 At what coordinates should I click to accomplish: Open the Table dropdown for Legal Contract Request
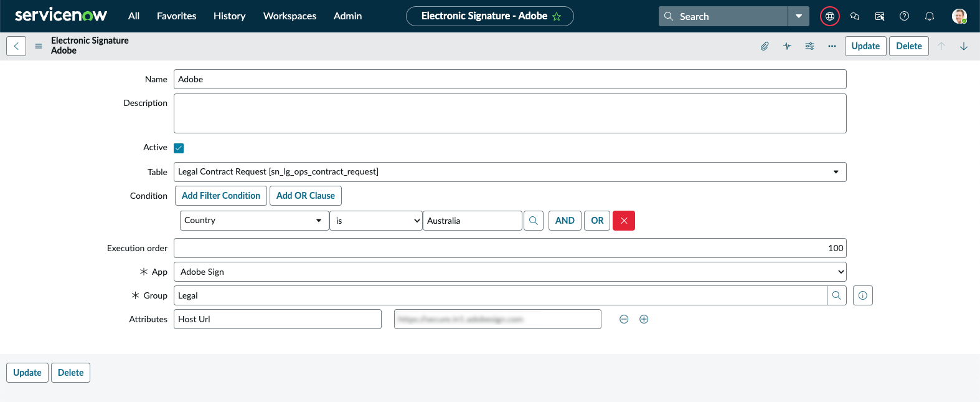pos(510,172)
